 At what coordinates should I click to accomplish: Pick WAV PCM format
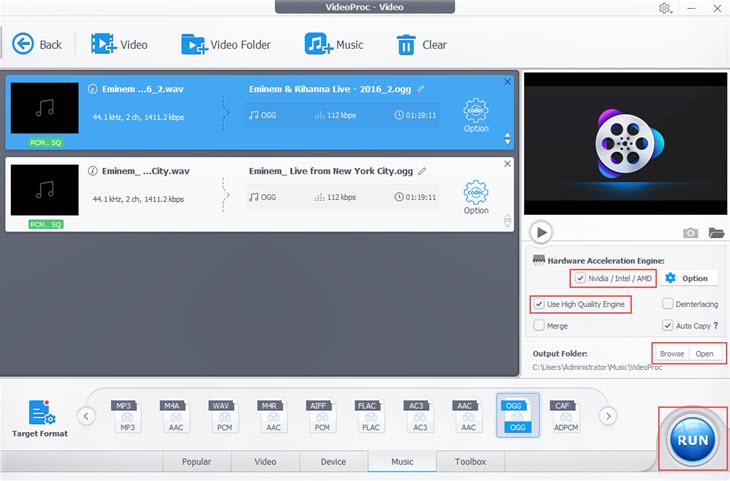[x=224, y=416]
